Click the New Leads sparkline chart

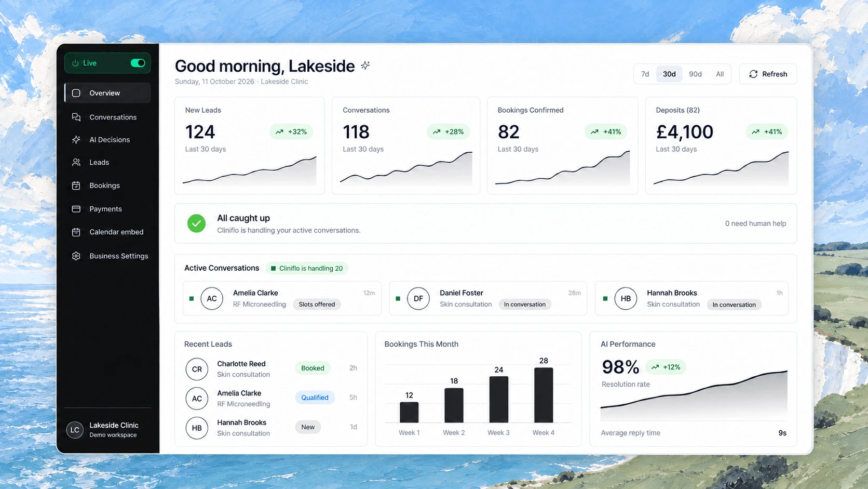pyautogui.click(x=249, y=171)
